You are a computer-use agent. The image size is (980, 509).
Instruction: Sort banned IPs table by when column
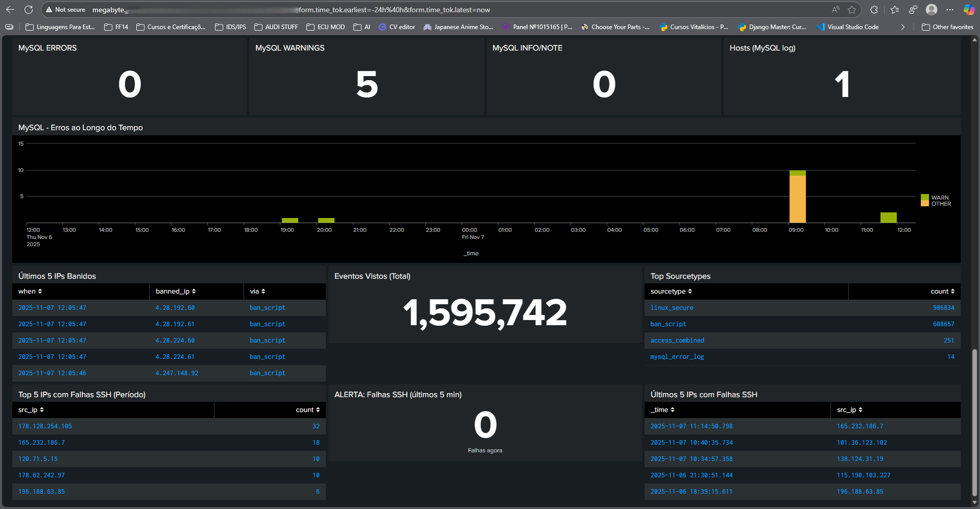30,292
